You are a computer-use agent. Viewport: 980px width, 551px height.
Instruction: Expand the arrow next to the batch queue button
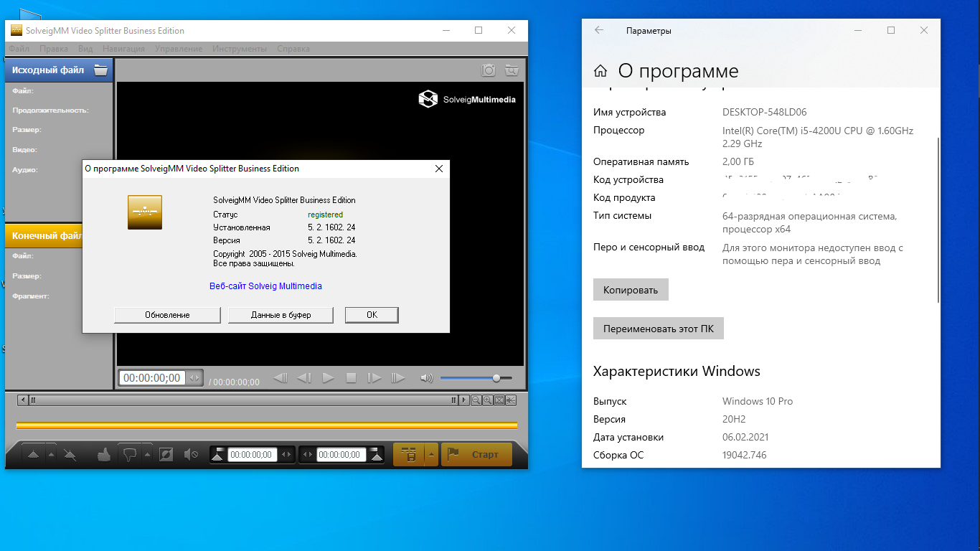pos(431,454)
